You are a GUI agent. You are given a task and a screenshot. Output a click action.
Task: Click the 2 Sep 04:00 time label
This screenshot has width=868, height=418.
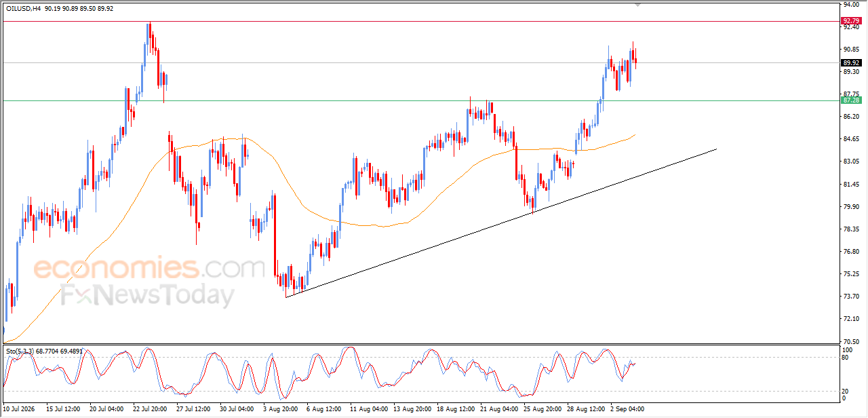627,409
